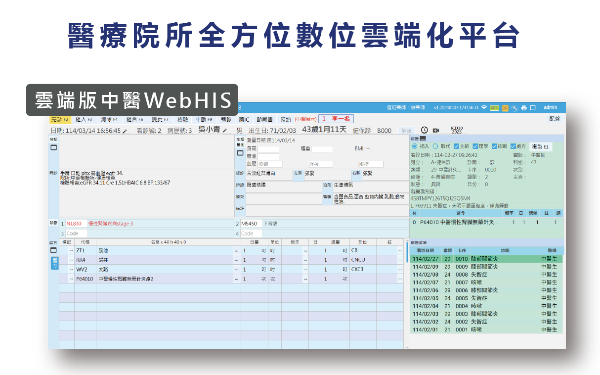The width and height of the screenshot is (600, 375).
Task: Click the greyed-out button after 8000
Action: (405, 131)
